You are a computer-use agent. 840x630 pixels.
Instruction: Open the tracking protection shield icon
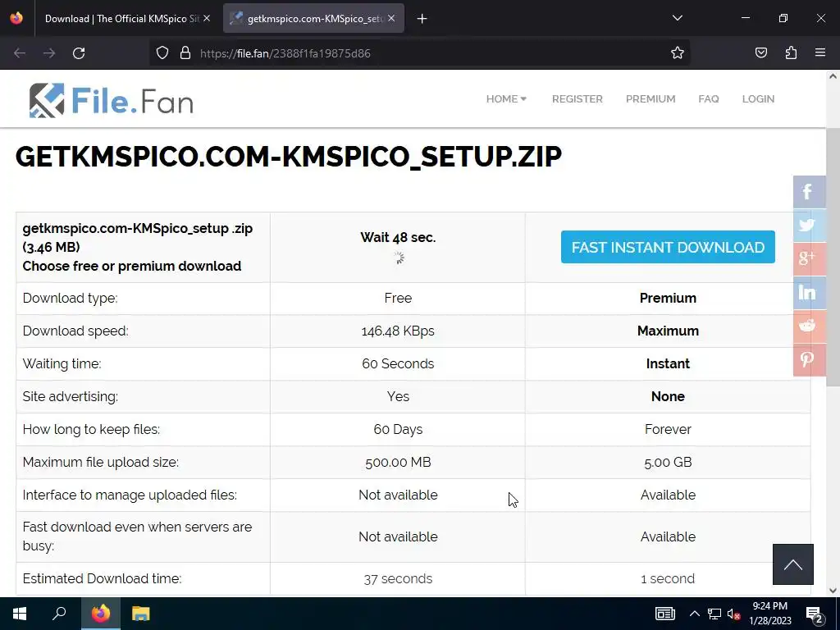(x=162, y=53)
